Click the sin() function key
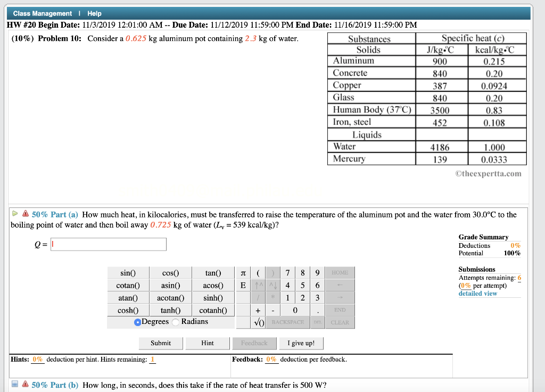 [x=128, y=272]
